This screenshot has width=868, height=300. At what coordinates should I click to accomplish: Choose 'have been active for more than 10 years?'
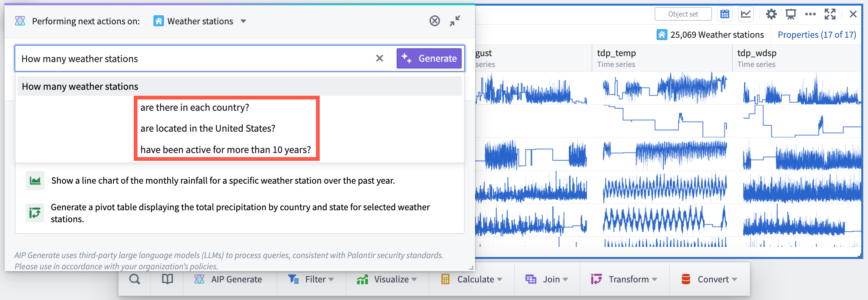click(226, 150)
